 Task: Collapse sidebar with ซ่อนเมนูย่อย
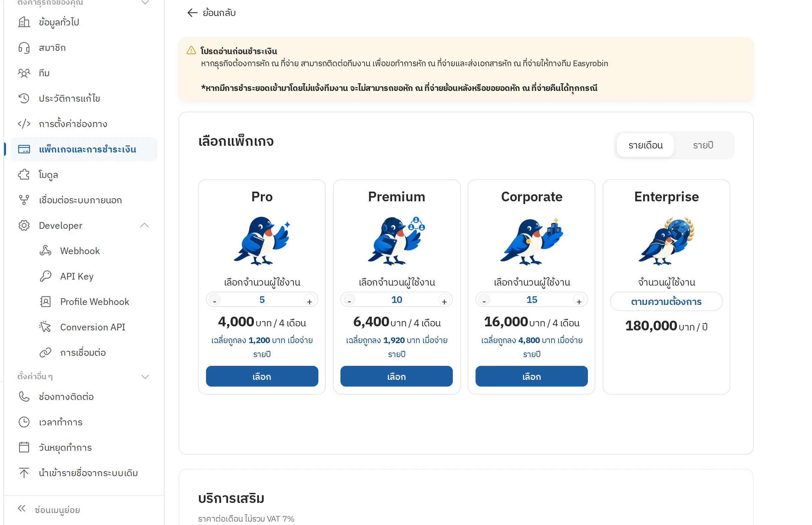(49, 509)
